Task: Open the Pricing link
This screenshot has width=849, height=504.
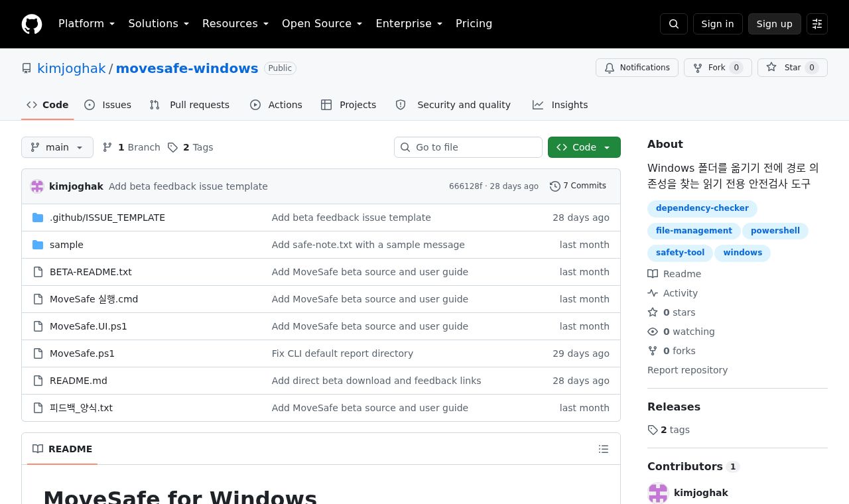Action: [x=474, y=24]
